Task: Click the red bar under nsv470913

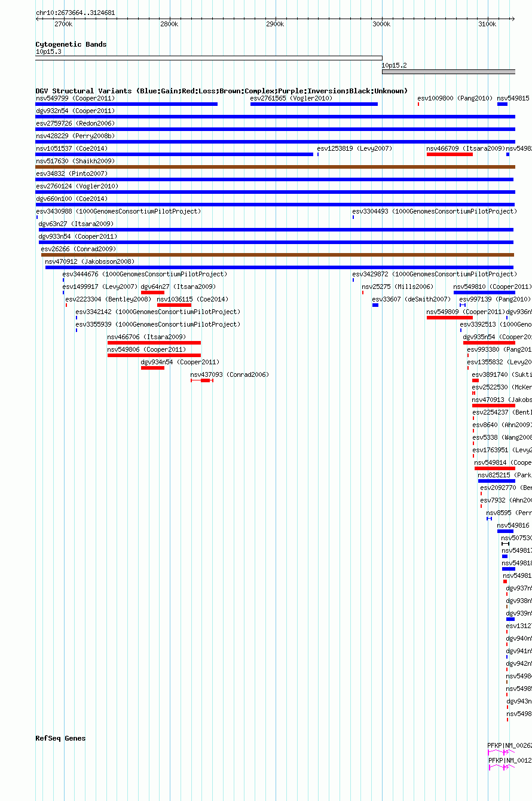Action: pyautogui.click(x=493, y=406)
